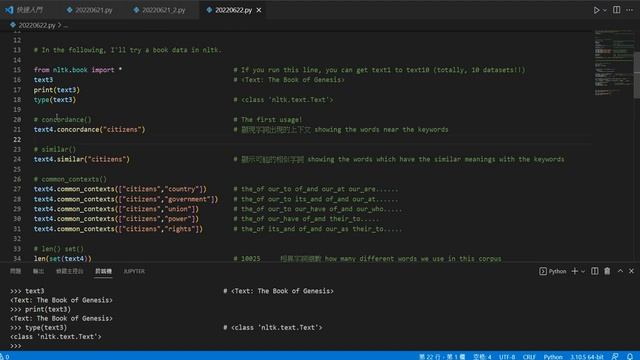Create a new terminal with the plus icon
The width and height of the screenshot is (640, 360).
574,271
